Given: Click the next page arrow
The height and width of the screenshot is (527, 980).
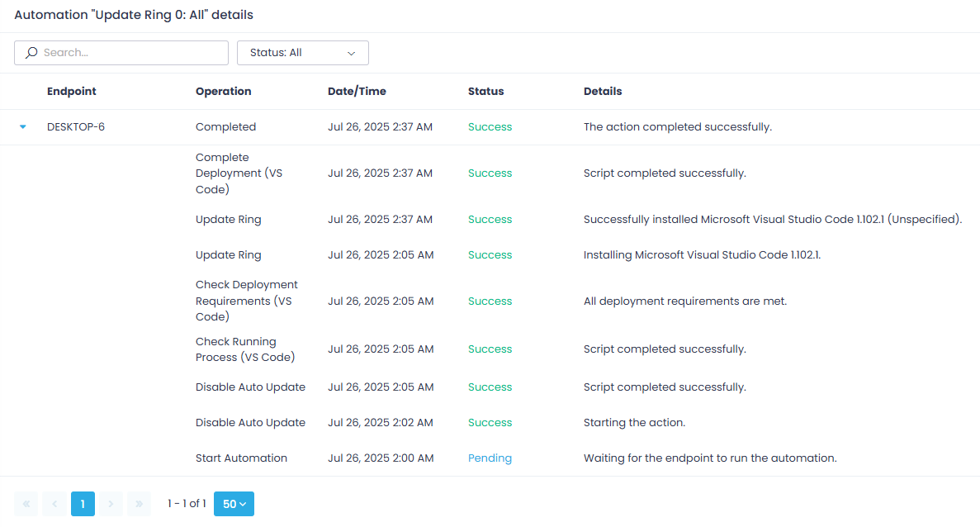Looking at the screenshot, I should click(x=111, y=503).
